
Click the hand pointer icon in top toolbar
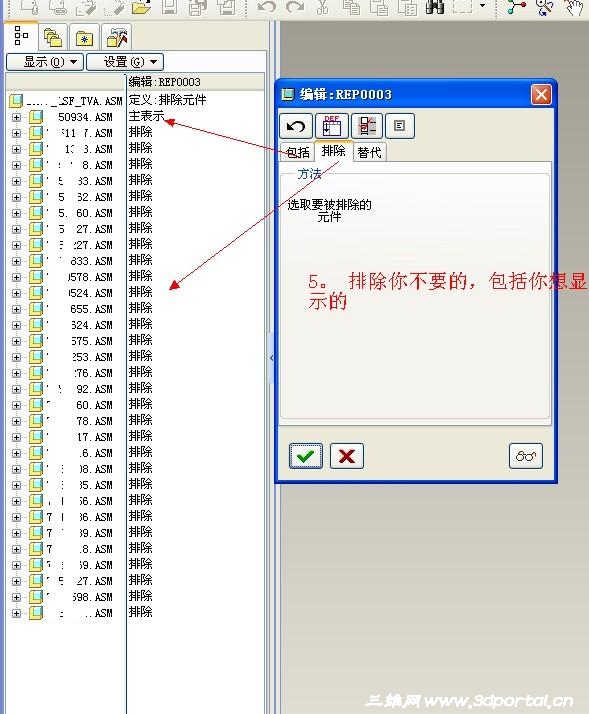[x=574, y=8]
